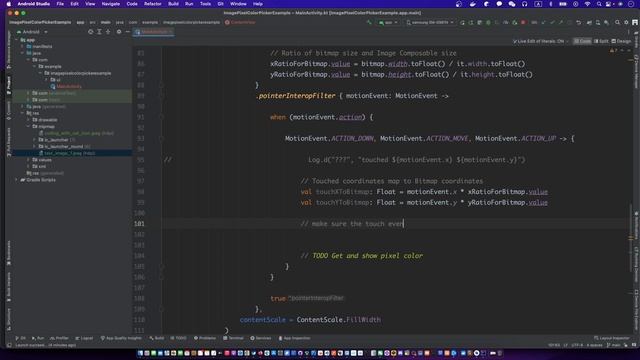Open the TODO tool window

[178, 338]
